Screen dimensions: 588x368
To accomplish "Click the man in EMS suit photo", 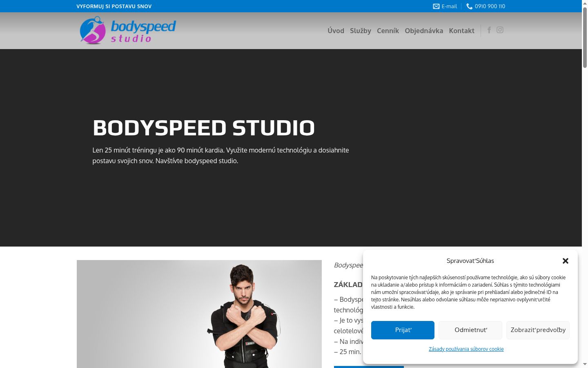I will point(199,314).
